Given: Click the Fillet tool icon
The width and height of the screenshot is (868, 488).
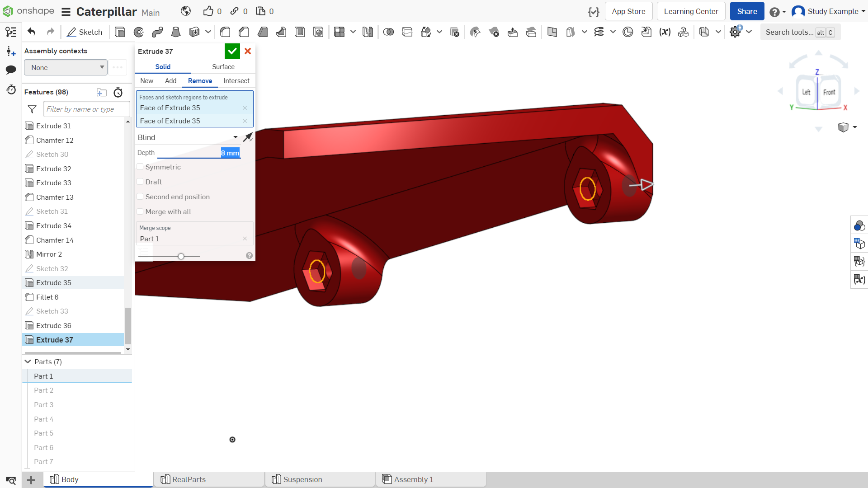Looking at the screenshot, I should coord(225,32).
